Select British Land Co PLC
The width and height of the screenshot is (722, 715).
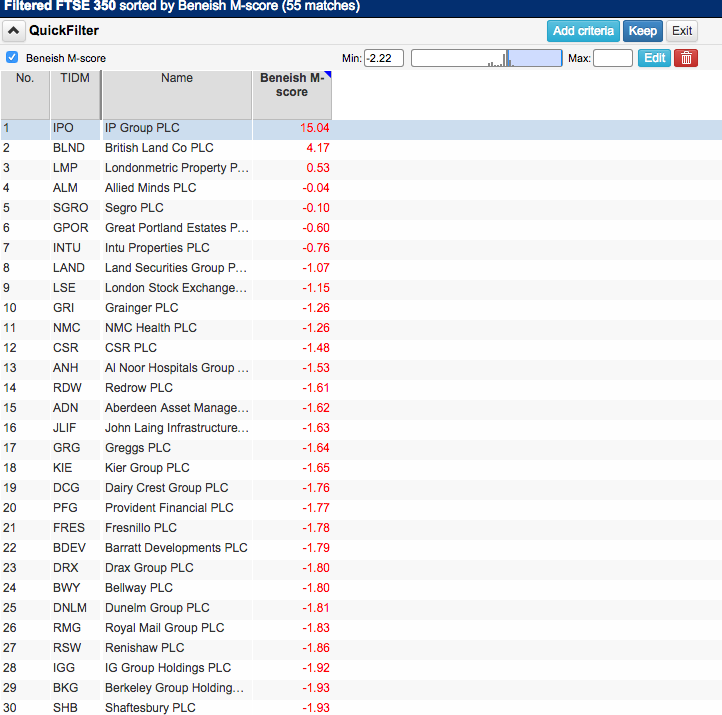pos(159,148)
